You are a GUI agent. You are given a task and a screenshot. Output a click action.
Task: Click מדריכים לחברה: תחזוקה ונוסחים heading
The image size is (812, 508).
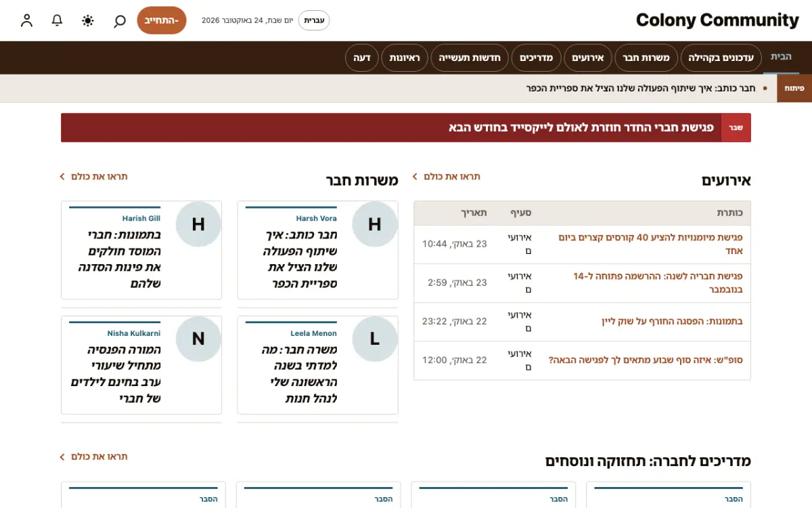pyautogui.click(x=648, y=461)
